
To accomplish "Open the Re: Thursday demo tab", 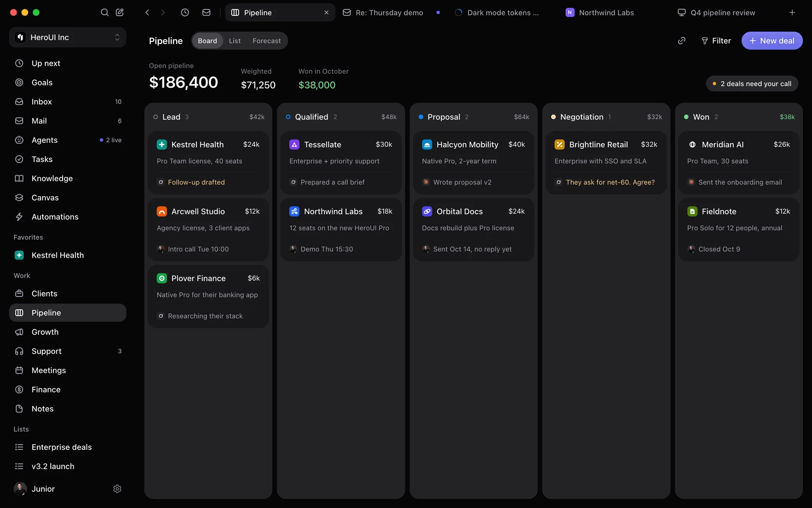I will (x=391, y=12).
